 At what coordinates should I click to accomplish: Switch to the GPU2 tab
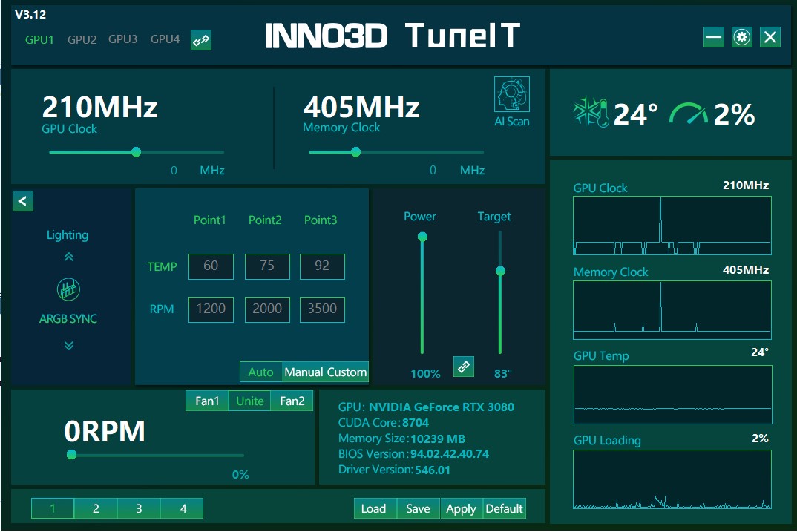82,39
